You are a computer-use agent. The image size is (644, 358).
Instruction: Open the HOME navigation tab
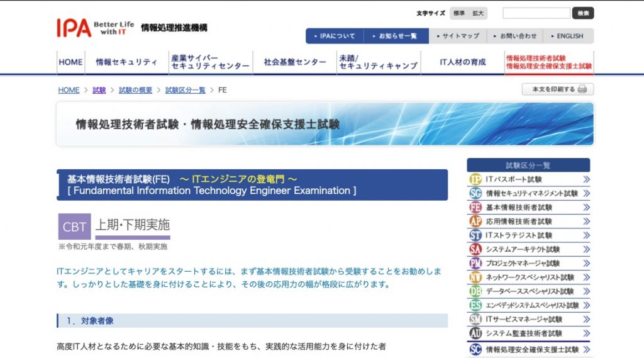point(70,62)
